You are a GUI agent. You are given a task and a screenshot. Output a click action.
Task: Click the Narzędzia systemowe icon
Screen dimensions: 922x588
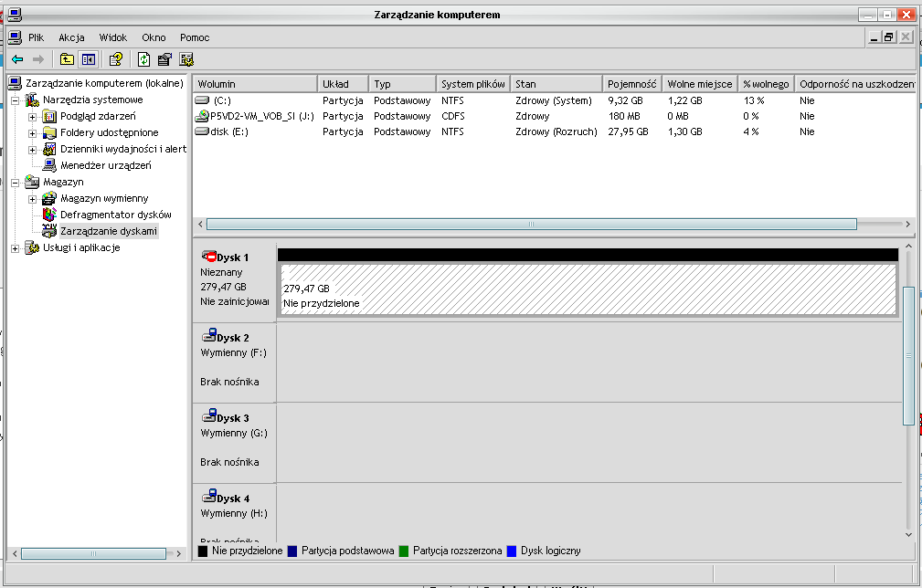pos(32,100)
